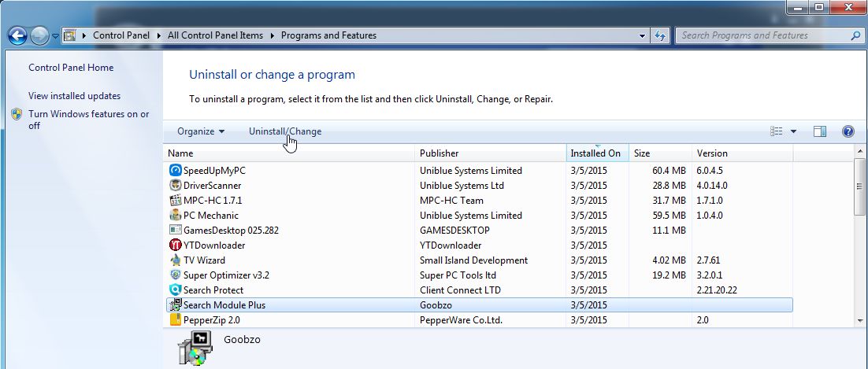
Task: Click the Search Protect shield icon
Action: pos(175,290)
